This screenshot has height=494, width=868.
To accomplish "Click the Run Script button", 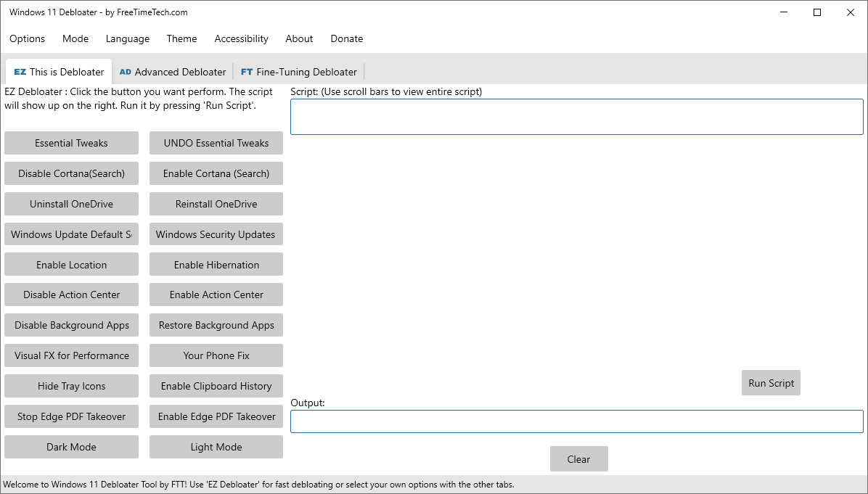I will point(771,383).
